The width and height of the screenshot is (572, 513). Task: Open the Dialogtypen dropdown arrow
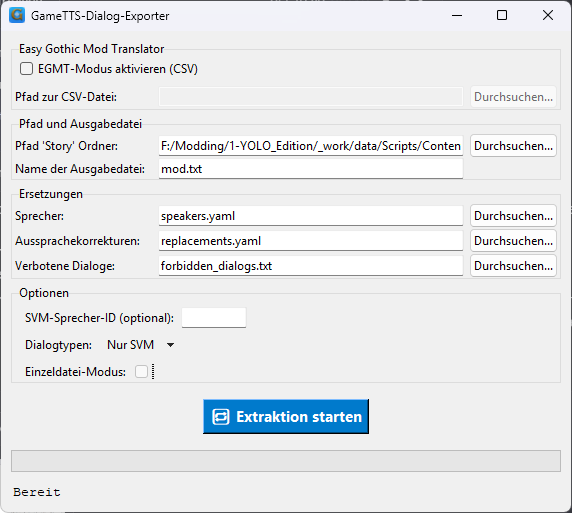(x=170, y=345)
